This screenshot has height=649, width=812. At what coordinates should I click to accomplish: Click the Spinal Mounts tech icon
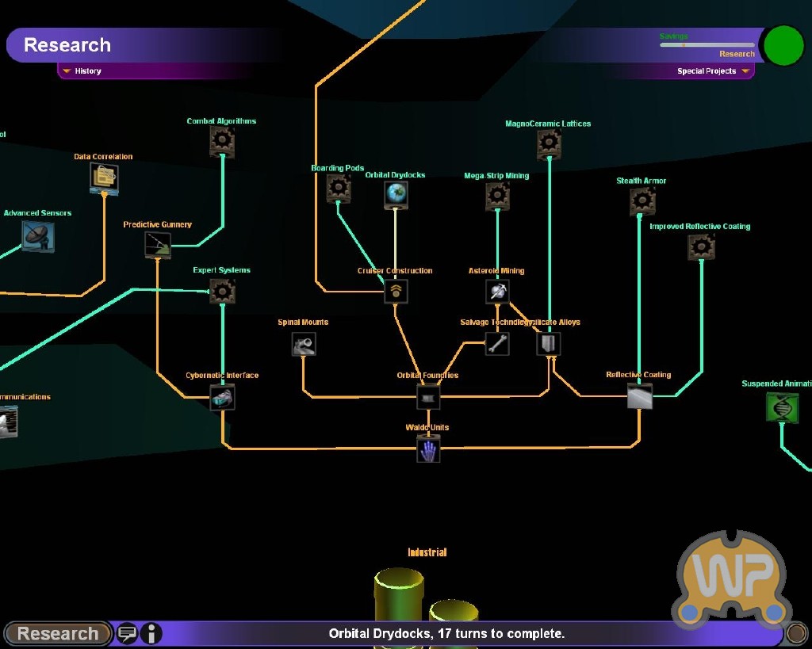304,343
